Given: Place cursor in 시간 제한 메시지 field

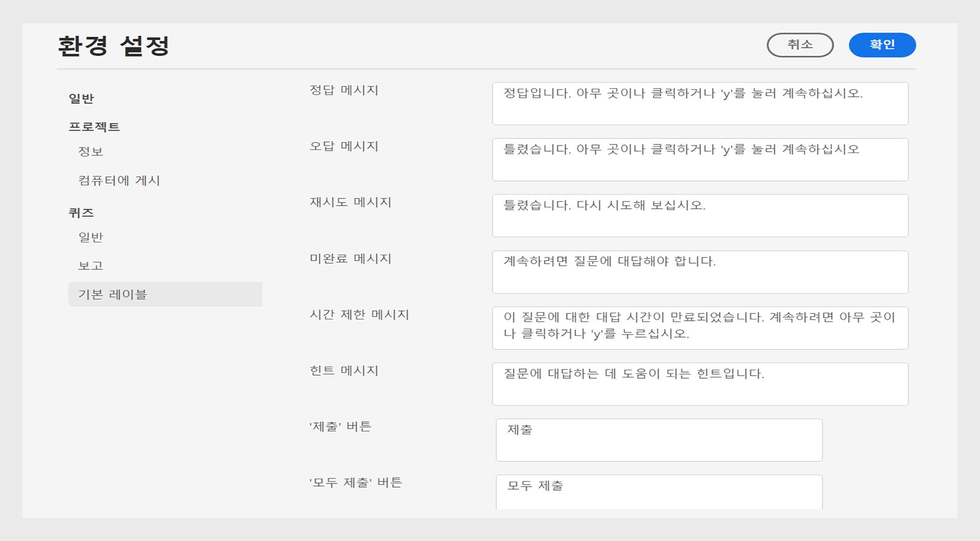Looking at the screenshot, I should [x=700, y=328].
